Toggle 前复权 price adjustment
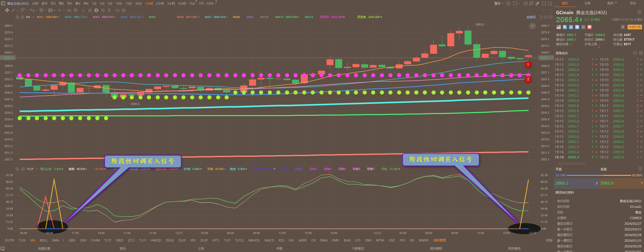This screenshot has width=644, height=252. coord(531,17)
